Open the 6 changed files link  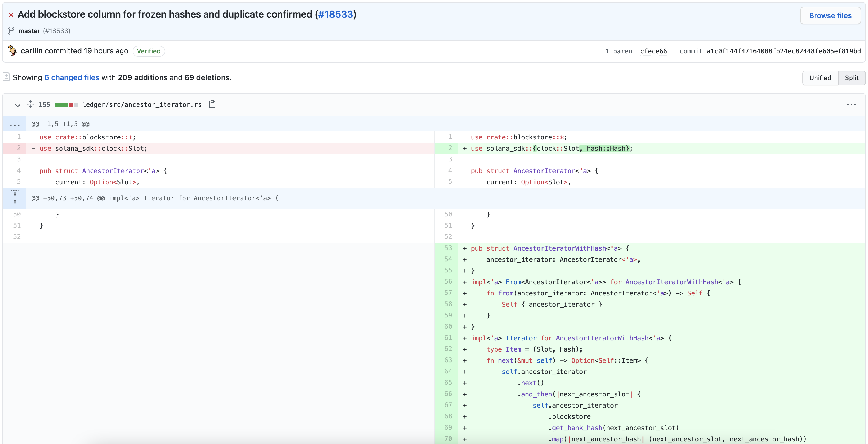coord(72,77)
